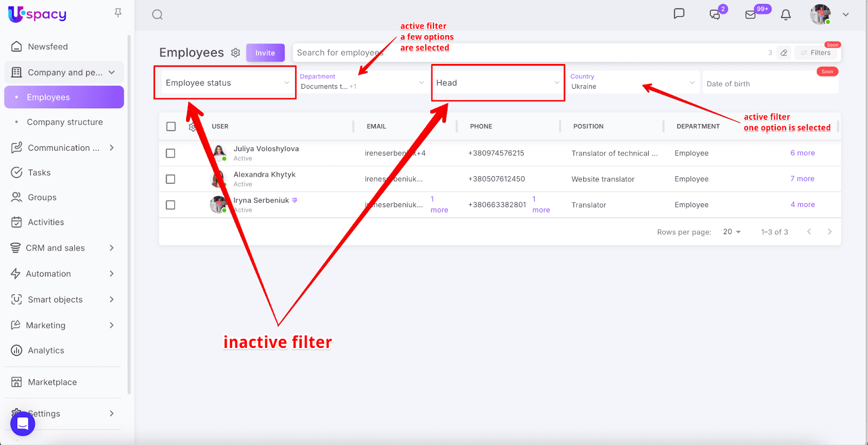Click the '6 more' departments link
Image resolution: width=868 pixels, height=445 pixels.
(802, 153)
